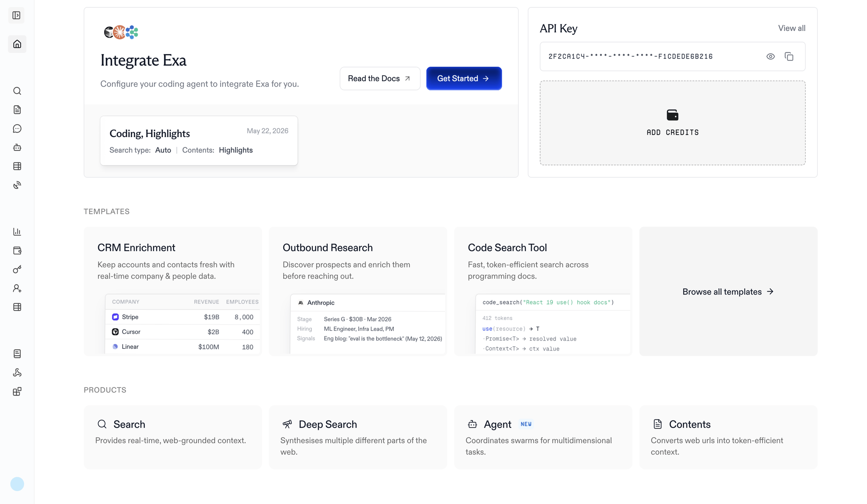Open the Outbound Research template
Image resolution: width=867 pixels, height=504 pixels.
point(358,291)
